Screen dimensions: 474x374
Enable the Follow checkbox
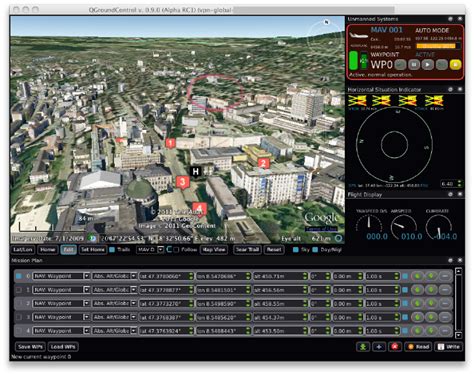[x=176, y=250]
